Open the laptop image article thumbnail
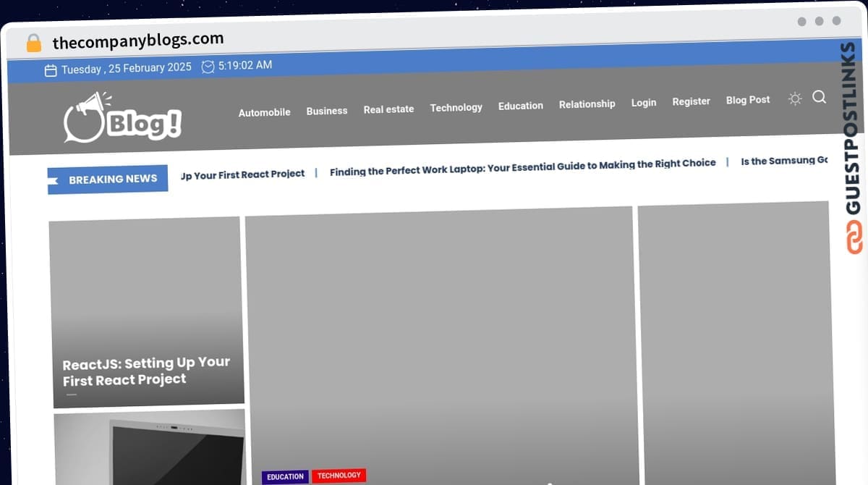868x485 pixels. point(149,447)
